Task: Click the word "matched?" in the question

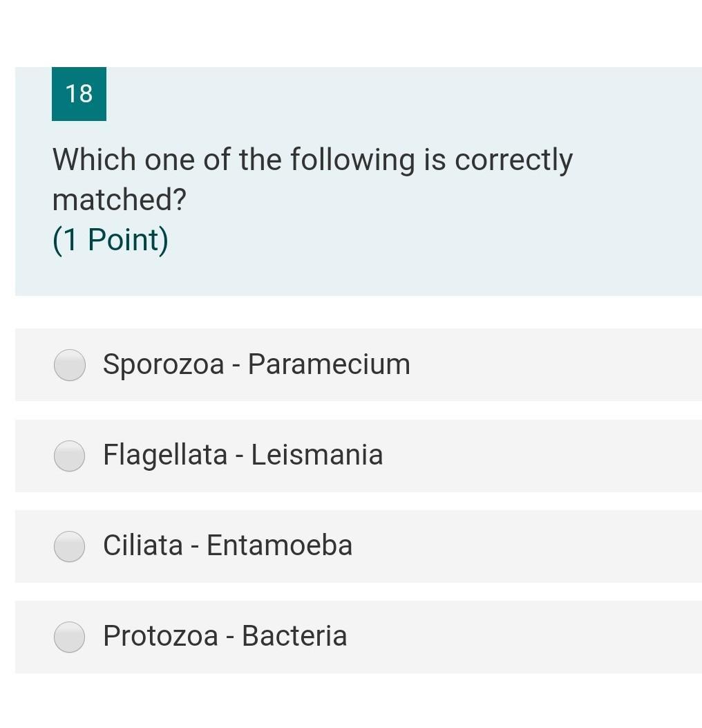Action: click(x=120, y=200)
